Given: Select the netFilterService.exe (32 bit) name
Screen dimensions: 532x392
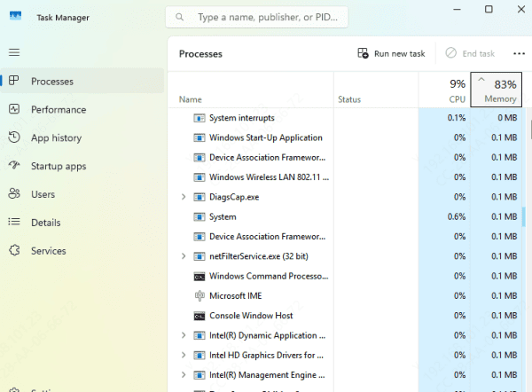Looking at the screenshot, I should tap(259, 256).
